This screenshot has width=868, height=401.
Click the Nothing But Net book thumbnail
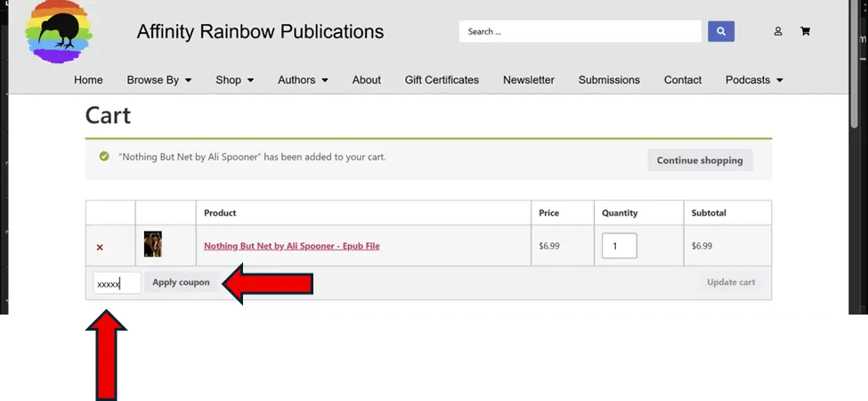tap(152, 245)
